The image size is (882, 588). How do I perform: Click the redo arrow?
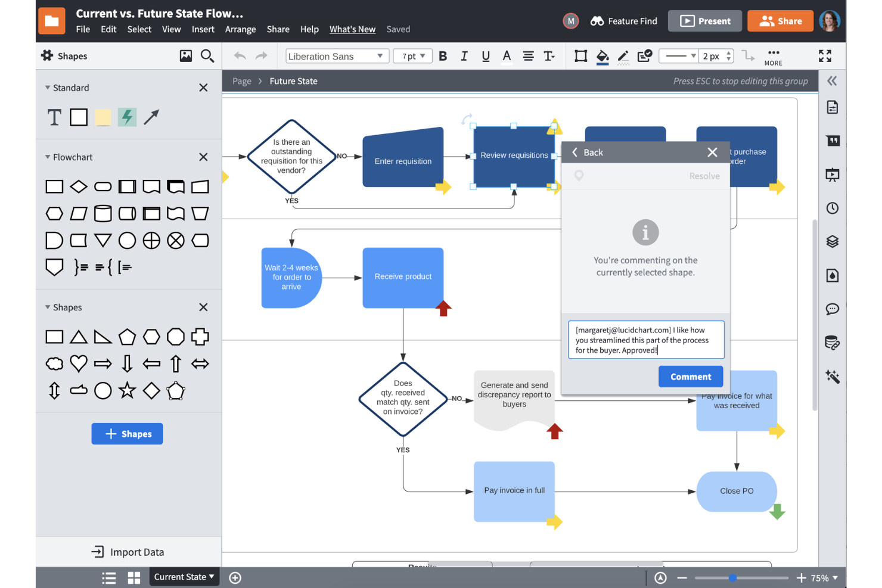(x=261, y=56)
